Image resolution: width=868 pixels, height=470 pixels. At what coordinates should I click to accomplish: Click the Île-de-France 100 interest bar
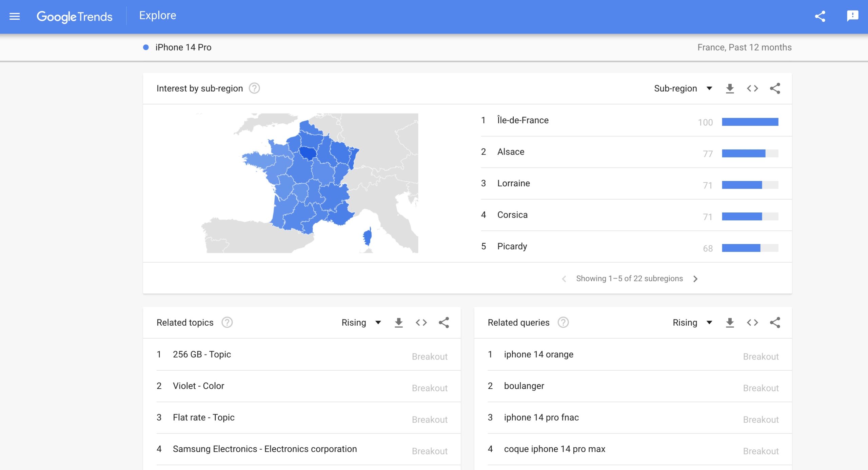(x=750, y=122)
